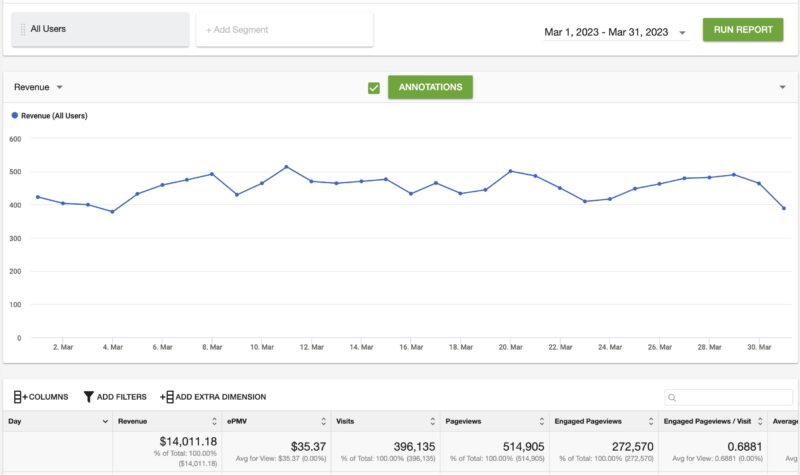Viewport: 800px width, 475px height.
Task: Click the drag handle on All Users segment
Action: point(22,30)
